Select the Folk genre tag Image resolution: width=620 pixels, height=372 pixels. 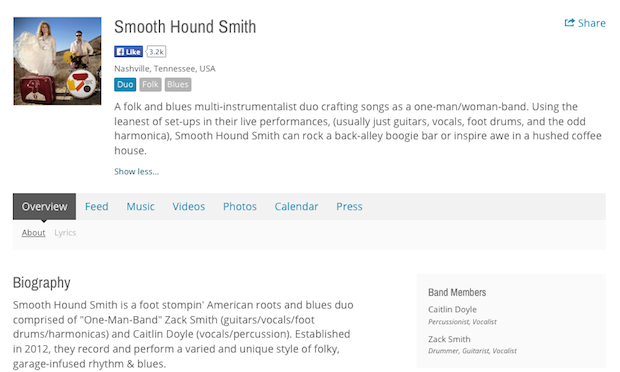point(150,85)
